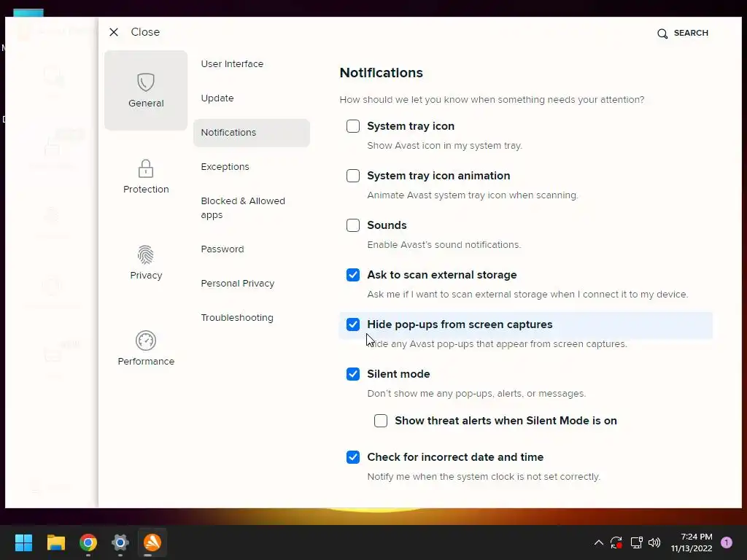Screen dimensions: 747x560
Task: Go to Update settings page
Action: pyautogui.click(x=217, y=98)
